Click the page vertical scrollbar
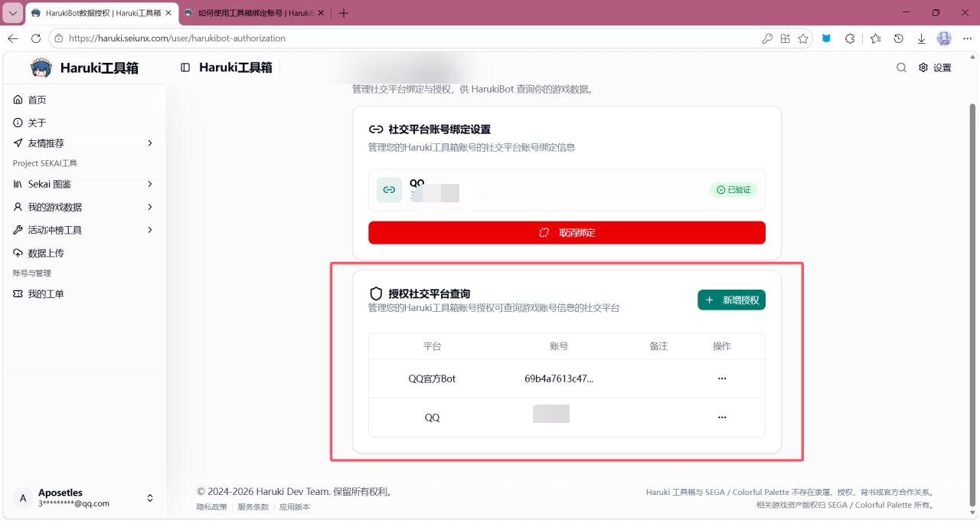980x521 pixels. pyautogui.click(x=973, y=304)
